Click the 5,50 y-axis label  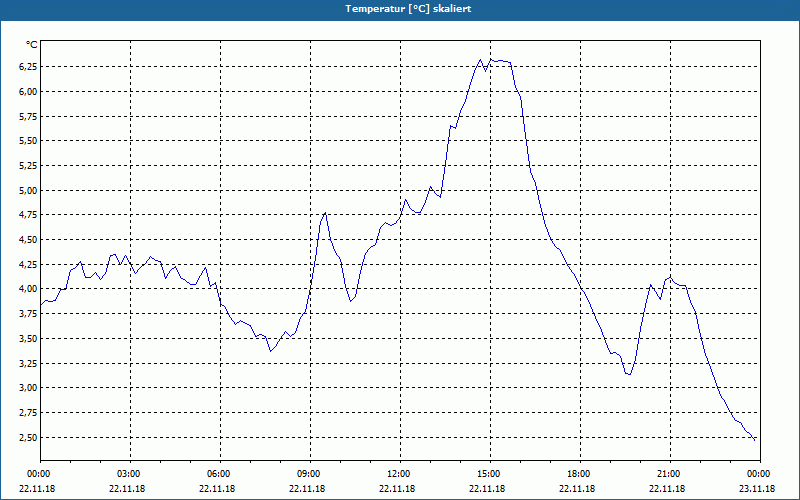point(29,141)
